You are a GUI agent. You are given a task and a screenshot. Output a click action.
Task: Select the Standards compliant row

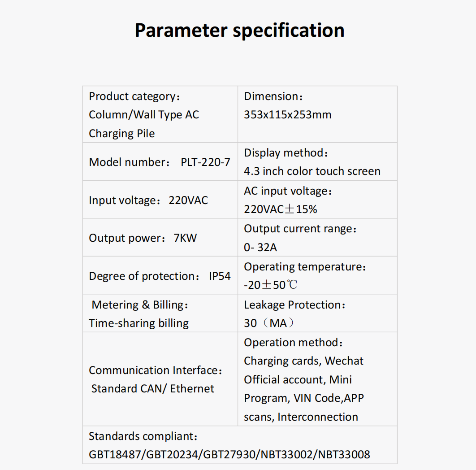pos(240,445)
